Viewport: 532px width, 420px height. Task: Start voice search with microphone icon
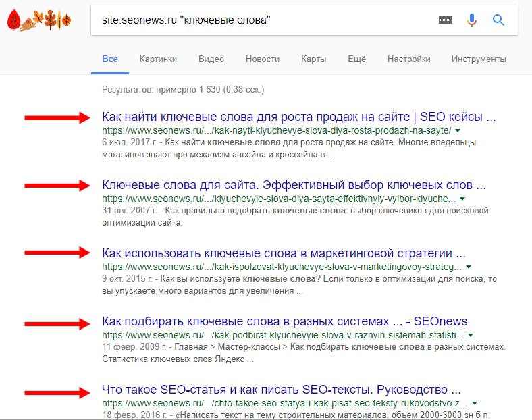tap(472, 20)
